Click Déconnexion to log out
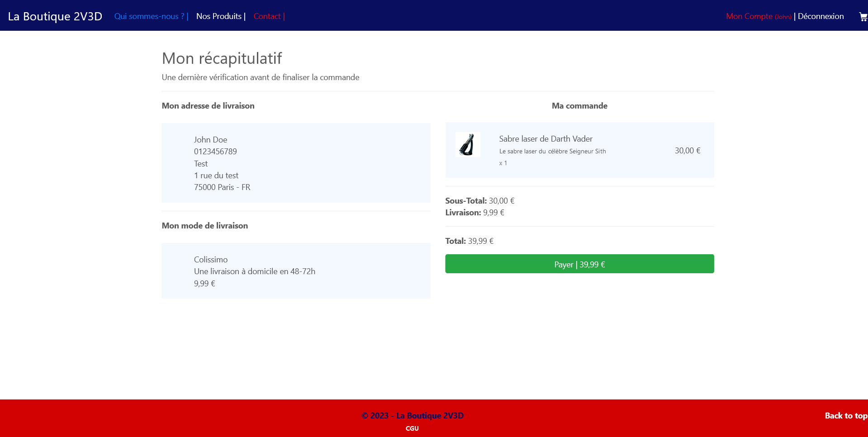Screen dimensions: 868x437 [821, 16]
